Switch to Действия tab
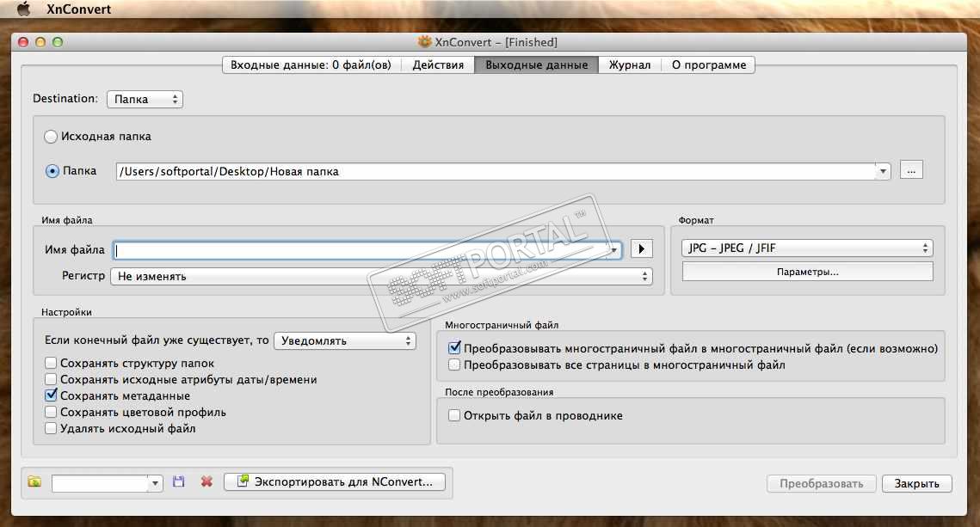The width and height of the screenshot is (980, 527). 438,65
